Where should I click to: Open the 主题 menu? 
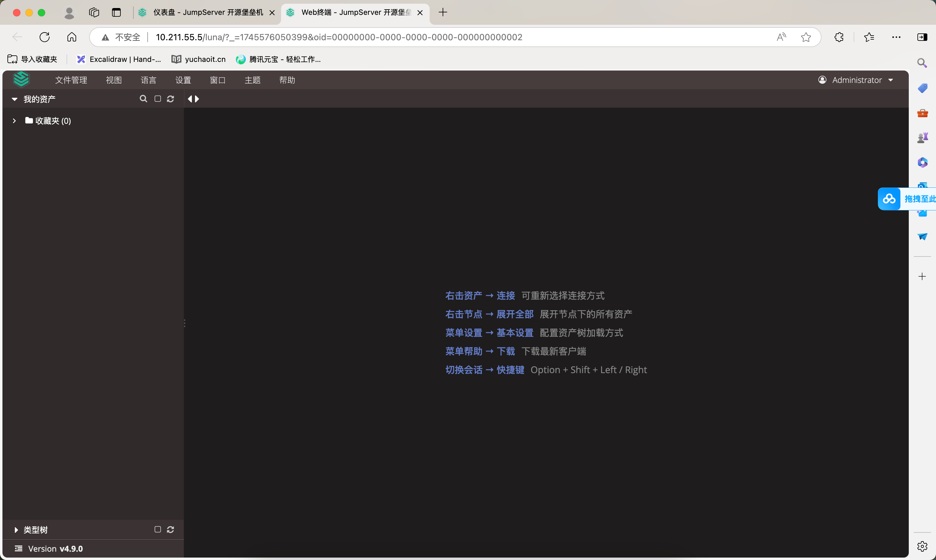click(x=253, y=80)
